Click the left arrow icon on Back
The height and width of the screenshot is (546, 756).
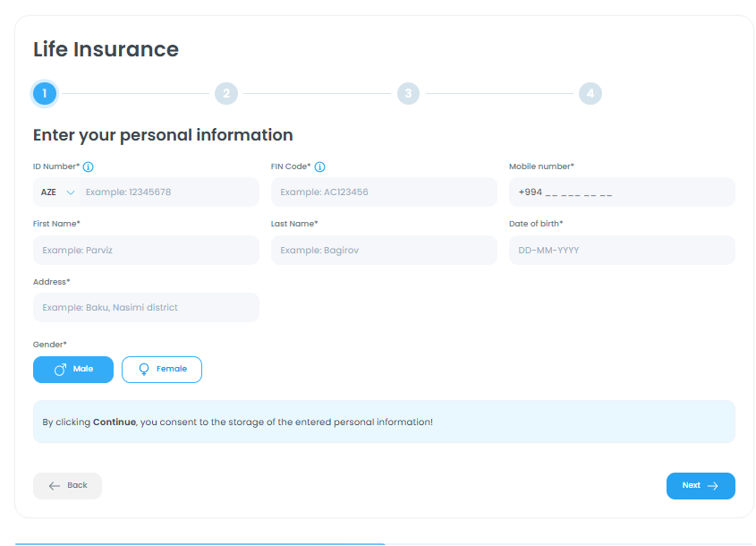coord(55,486)
